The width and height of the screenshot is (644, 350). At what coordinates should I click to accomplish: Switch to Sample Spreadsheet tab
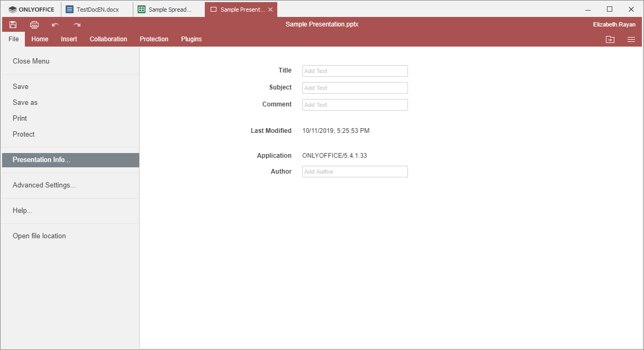[x=169, y=10]
